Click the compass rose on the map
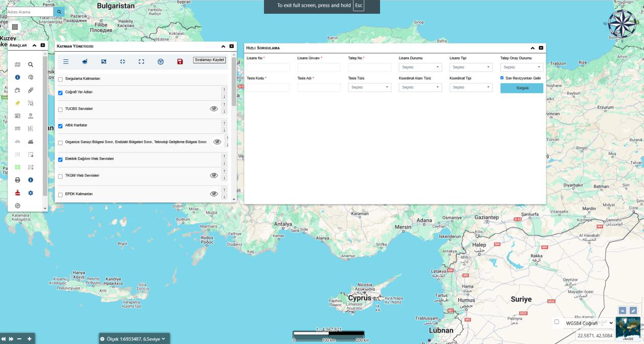This screenshot has height=344, width=644. coord(622,24)
